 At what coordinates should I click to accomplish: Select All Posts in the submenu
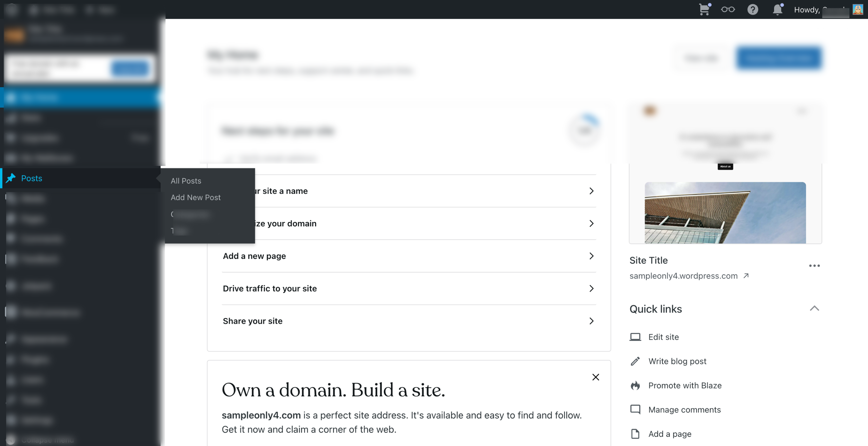pos(186,181)
